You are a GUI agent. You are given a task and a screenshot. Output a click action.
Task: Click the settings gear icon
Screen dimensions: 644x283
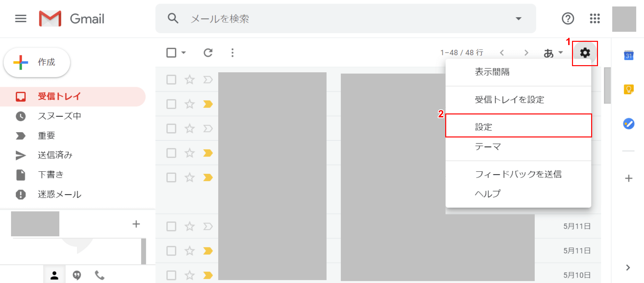(x=585, y=53)
